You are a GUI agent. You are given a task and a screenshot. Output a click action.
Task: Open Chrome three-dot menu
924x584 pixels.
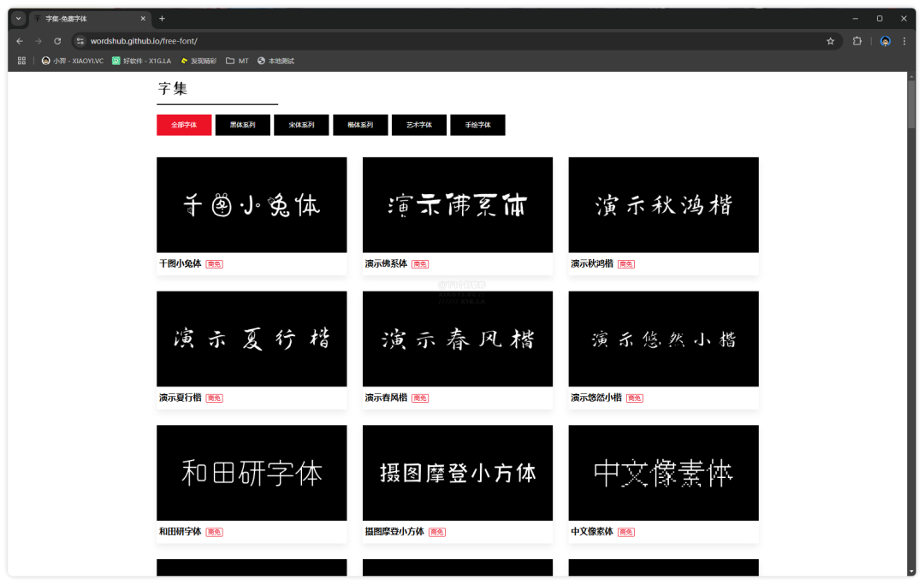pyautogui.click(x=904, y=41)
